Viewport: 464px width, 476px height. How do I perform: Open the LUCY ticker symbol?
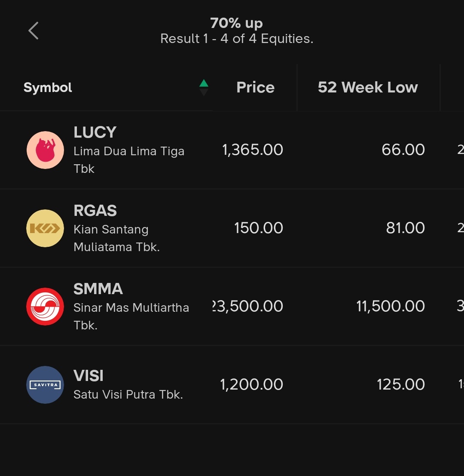[x=95, y=132]
